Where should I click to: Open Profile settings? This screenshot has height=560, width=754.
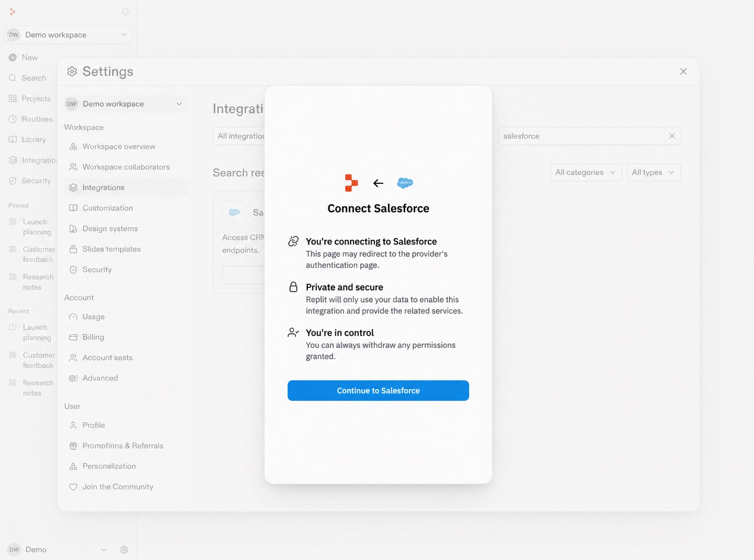point(125,425)
